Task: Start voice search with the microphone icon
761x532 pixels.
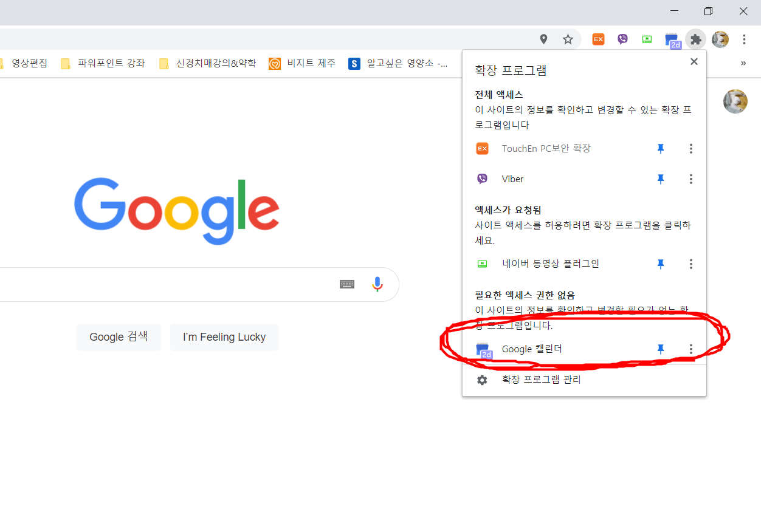Action: (377, 284)
